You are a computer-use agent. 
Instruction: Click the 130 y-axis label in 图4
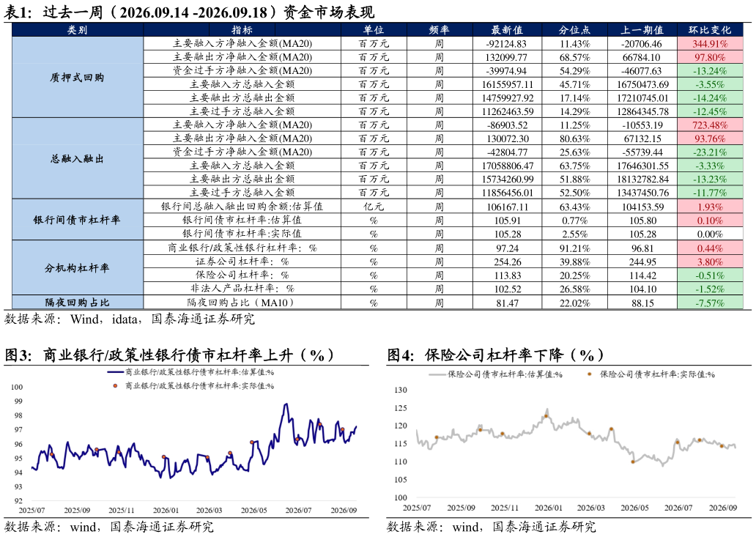click(401, 390)
